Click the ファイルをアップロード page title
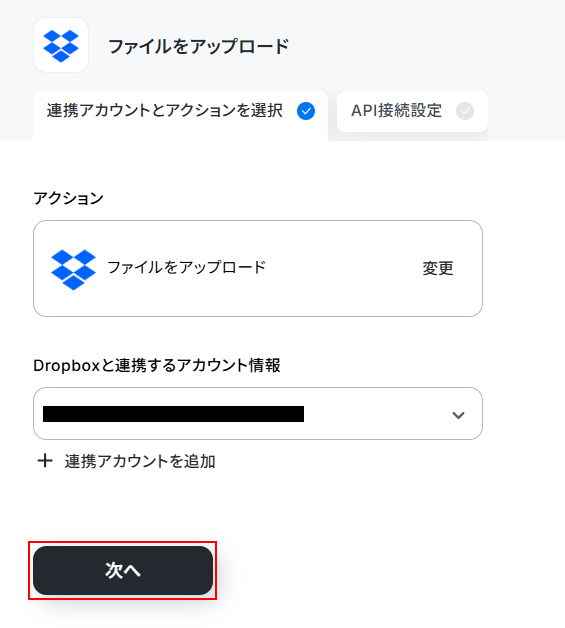Viewport: 565px width, 628px height. coord(199,46)
